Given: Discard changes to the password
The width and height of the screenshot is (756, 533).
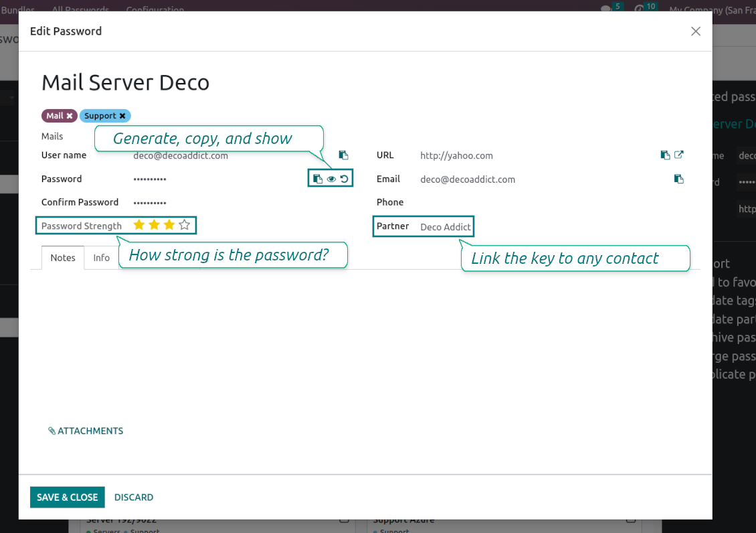Looking at the screenshot, I should 134,497.
